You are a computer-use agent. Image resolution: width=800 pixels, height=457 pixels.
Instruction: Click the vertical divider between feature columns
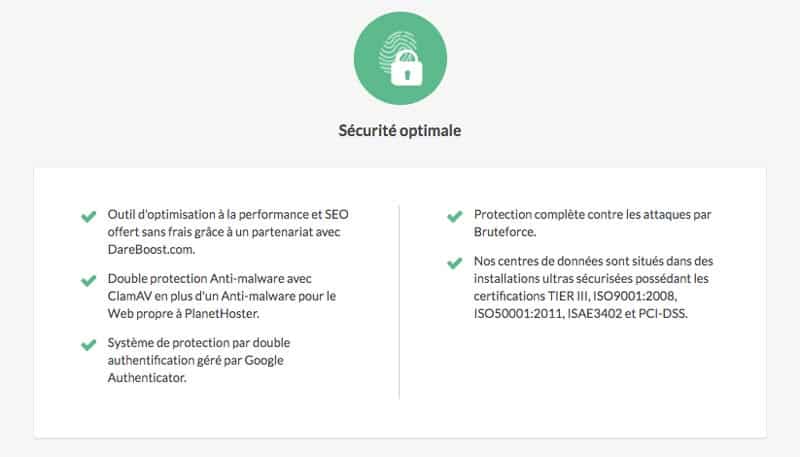point(399,302)
